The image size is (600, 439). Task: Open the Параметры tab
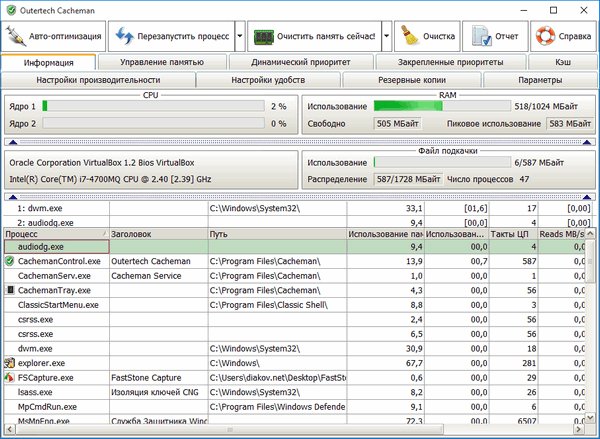pos(540,80)
